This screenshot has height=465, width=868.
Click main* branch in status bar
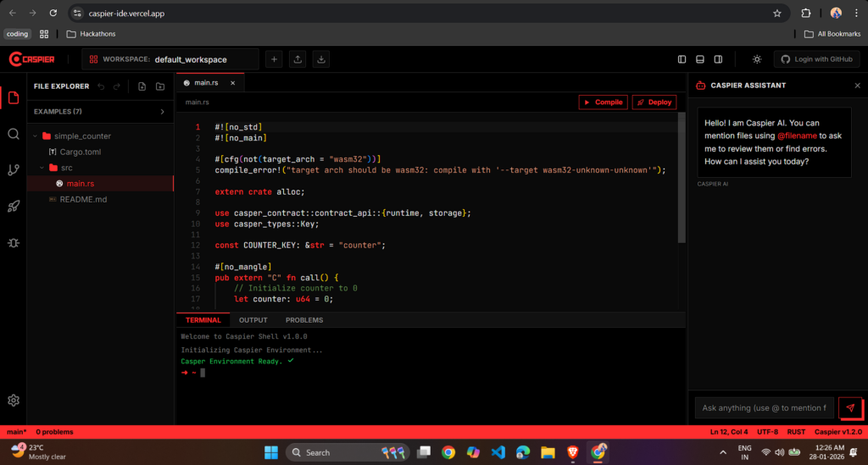point(17,432)
